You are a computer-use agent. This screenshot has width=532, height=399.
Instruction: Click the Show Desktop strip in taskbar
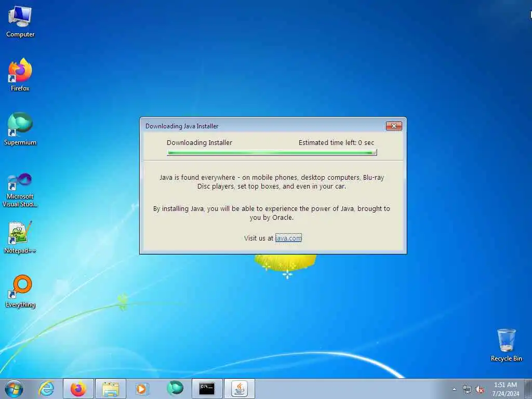(528, 389)
